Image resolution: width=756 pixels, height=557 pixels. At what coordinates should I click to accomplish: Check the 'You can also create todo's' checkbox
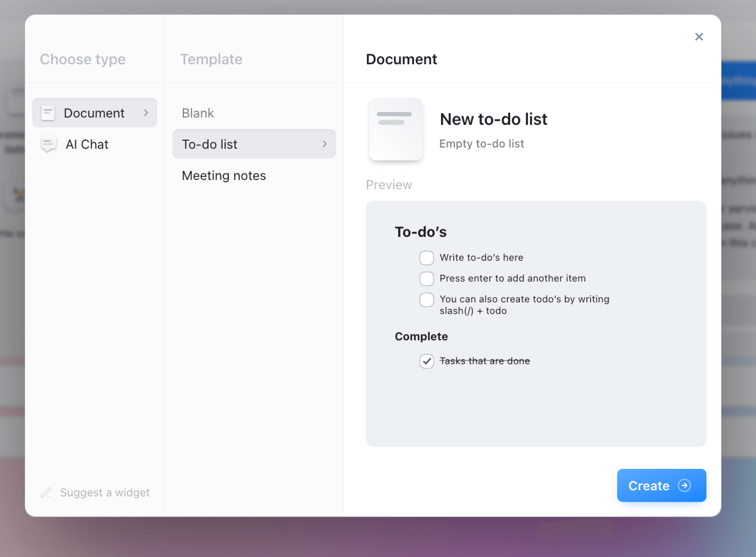click(x=427, y=300)
